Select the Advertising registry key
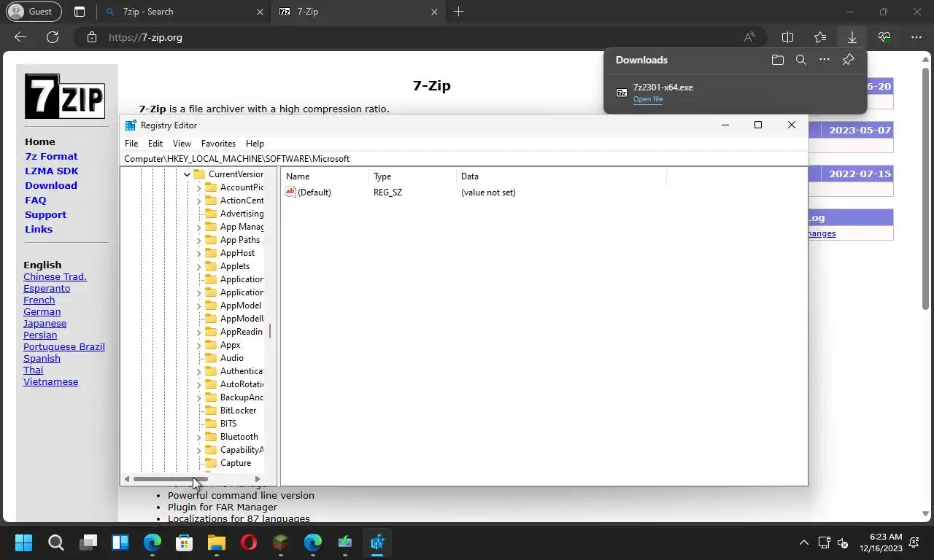The width and height of the screenshot is (934, 560). [242, 214]
